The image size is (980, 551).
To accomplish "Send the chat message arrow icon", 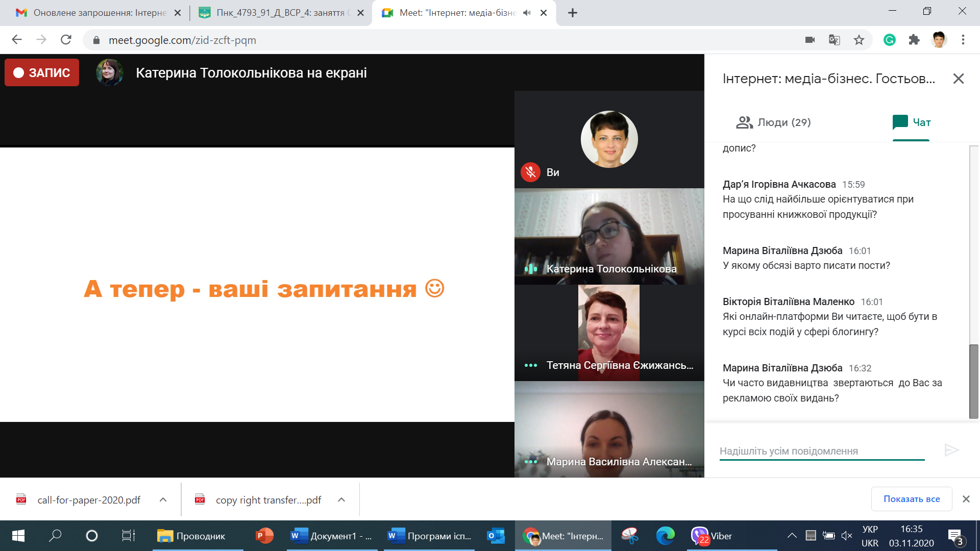I will click(951, 450).
